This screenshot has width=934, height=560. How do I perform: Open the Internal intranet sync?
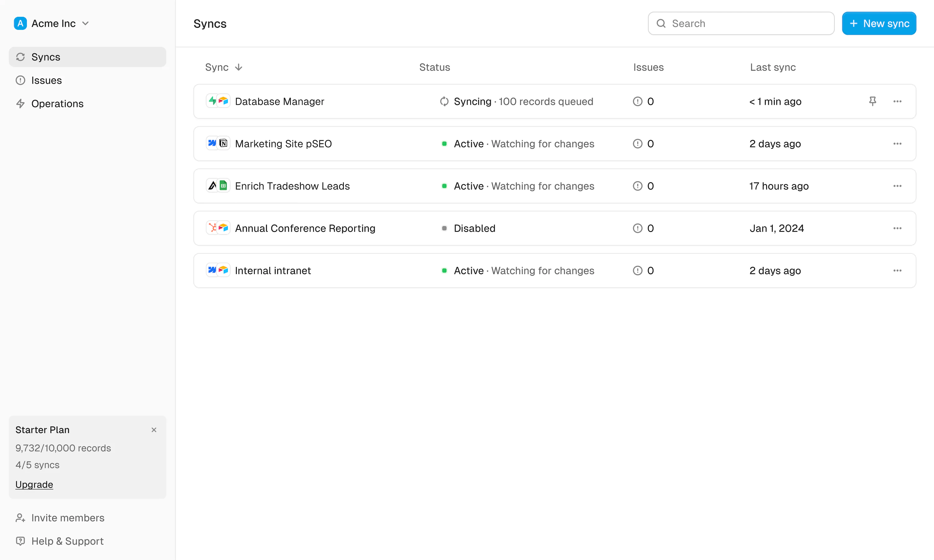click(554, 270)
